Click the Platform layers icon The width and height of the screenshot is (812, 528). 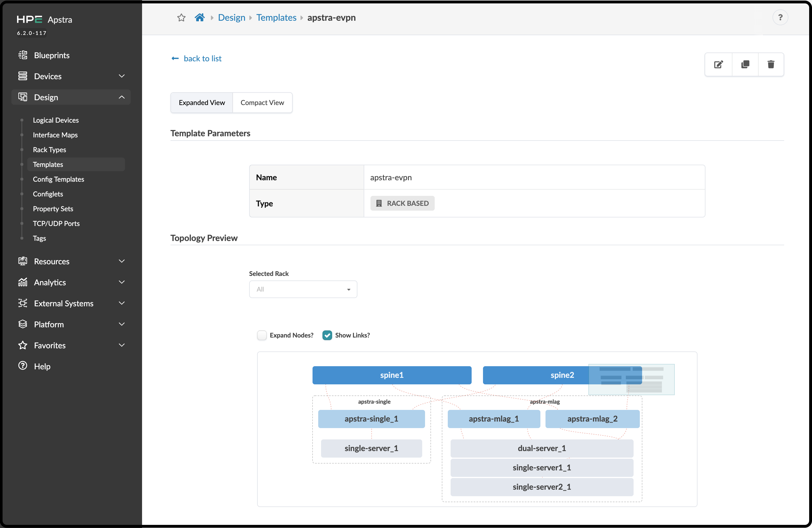tap(23, 324)
